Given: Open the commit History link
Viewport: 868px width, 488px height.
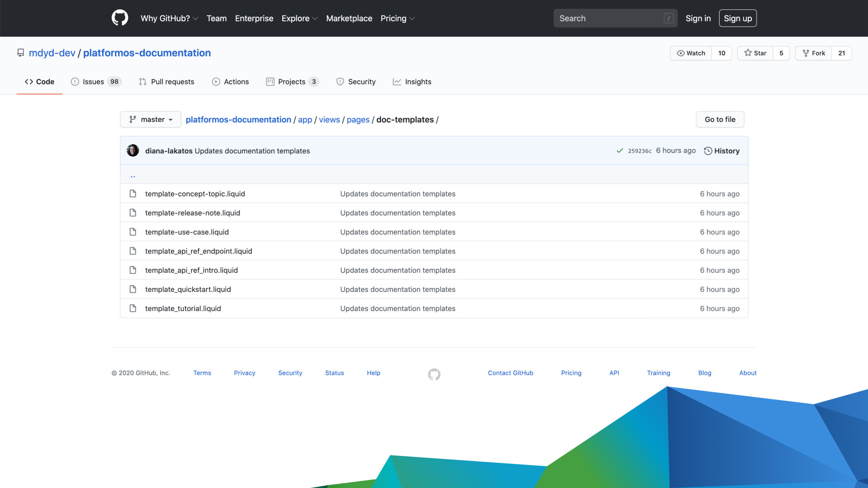Looking at the screenshot, I should [722, 151].
